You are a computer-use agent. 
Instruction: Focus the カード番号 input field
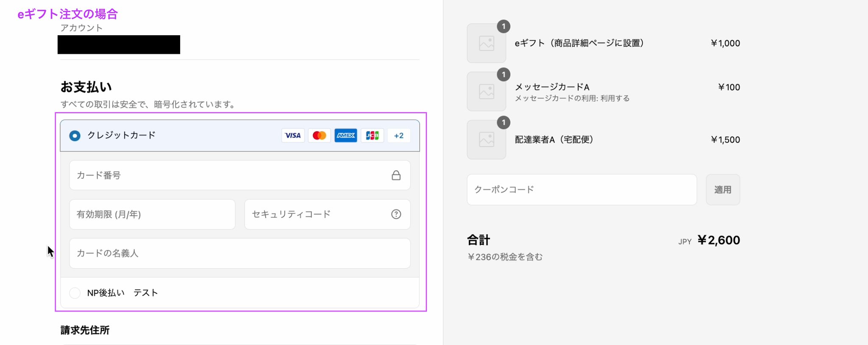240,175
